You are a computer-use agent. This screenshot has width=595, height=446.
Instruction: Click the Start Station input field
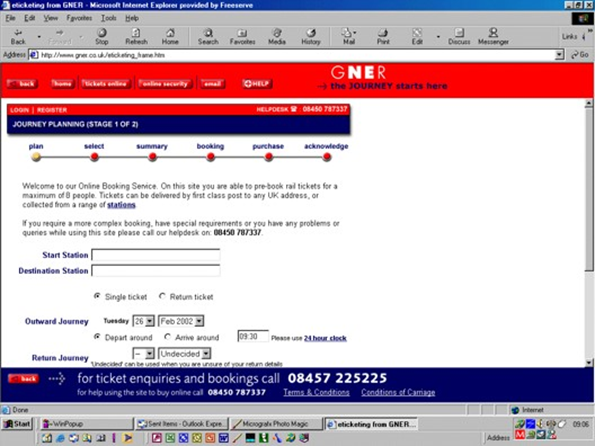[156, 255]
